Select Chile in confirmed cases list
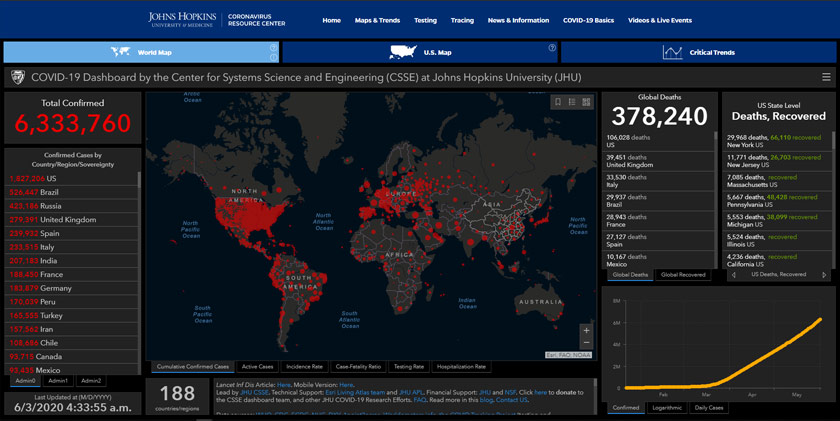 [71, 343]
